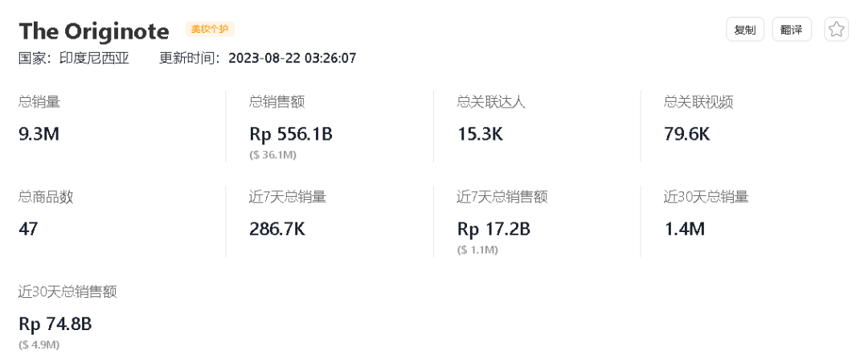
Task: Click The Originote brand title
Action: 94,31
